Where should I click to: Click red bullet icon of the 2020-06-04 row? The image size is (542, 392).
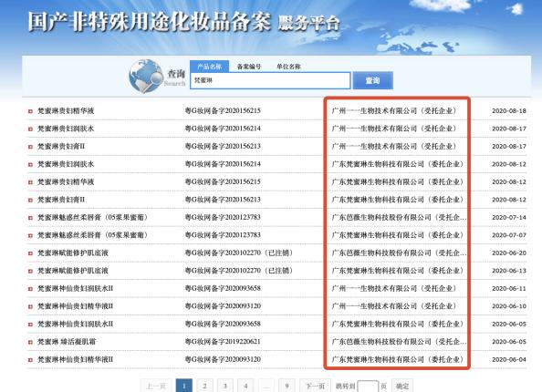tap(30, 360)
